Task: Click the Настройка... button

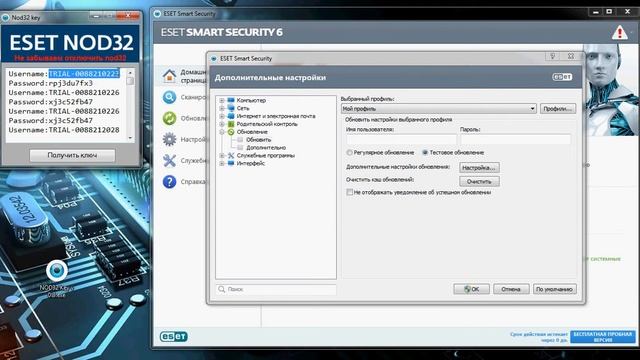Action: click(479, 168)
